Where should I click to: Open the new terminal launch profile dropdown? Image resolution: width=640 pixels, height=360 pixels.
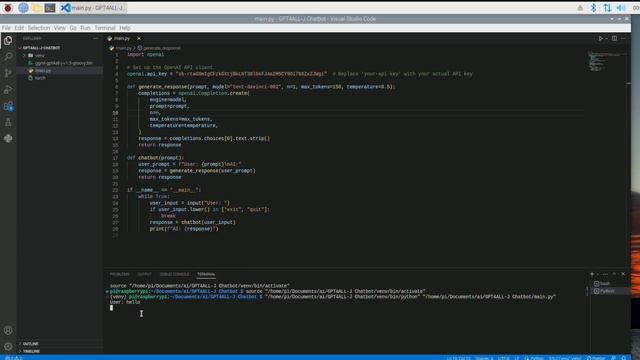[598, 274]
